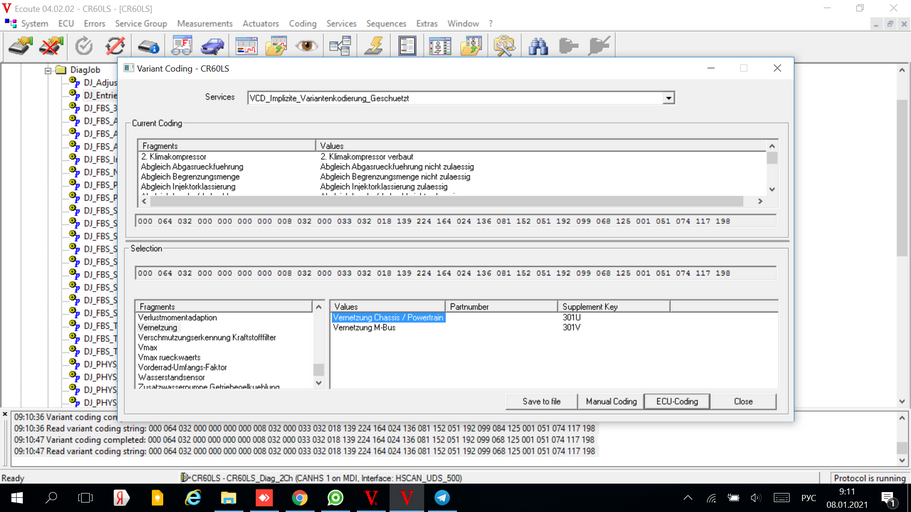This screenshot has width=911, height=512.
Task: Select the Vmax rueckwaerts fragment
Action: click(x=168, y=357)
